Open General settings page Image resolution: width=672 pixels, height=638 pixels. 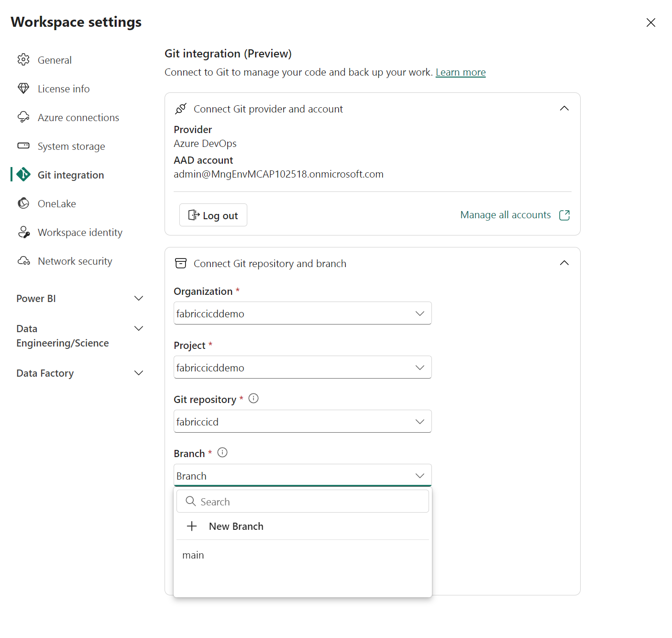[55, 60]
